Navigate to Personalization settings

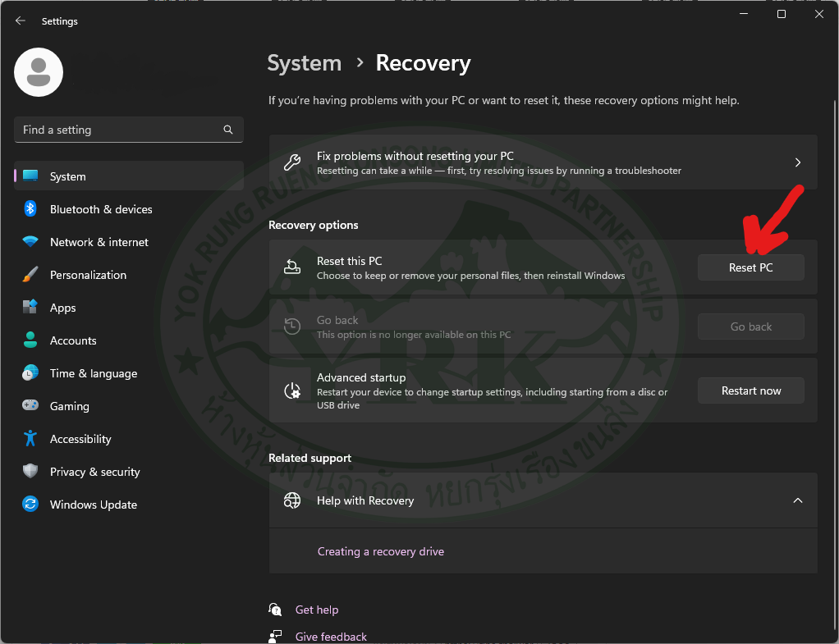tap(128, 275)
